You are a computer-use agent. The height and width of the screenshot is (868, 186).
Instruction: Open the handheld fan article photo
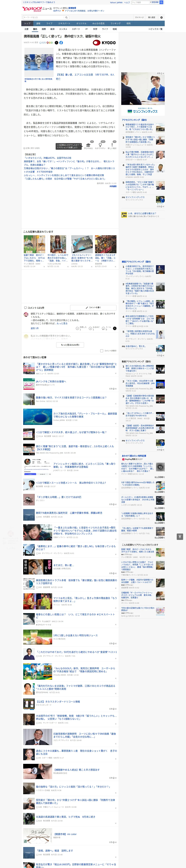[x=39, y=63]
